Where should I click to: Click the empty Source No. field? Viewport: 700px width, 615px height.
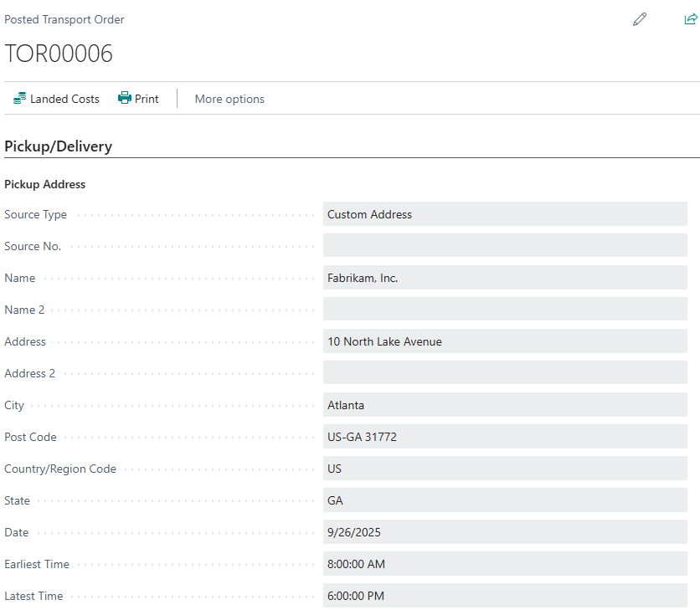click(x=505, y=246)
